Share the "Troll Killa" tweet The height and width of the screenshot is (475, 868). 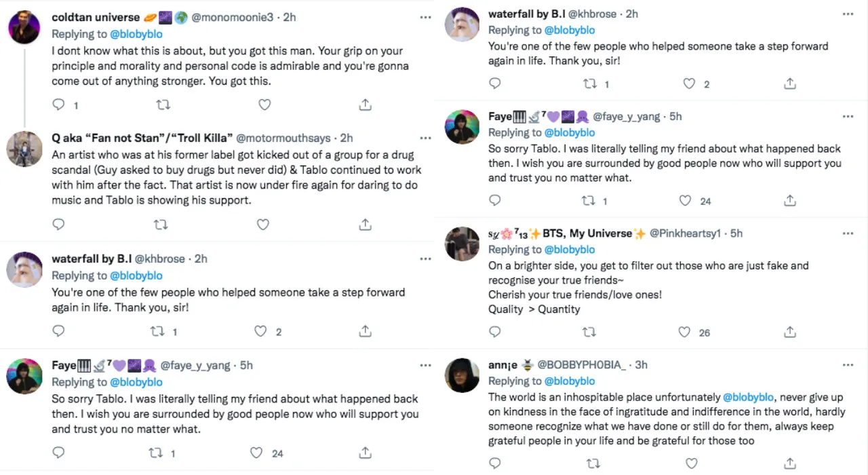(x=365, y=224)
